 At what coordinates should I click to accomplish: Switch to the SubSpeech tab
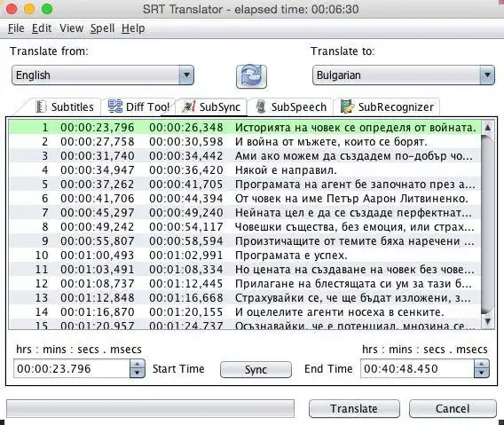pyautogui.click(x=291, y=106)
